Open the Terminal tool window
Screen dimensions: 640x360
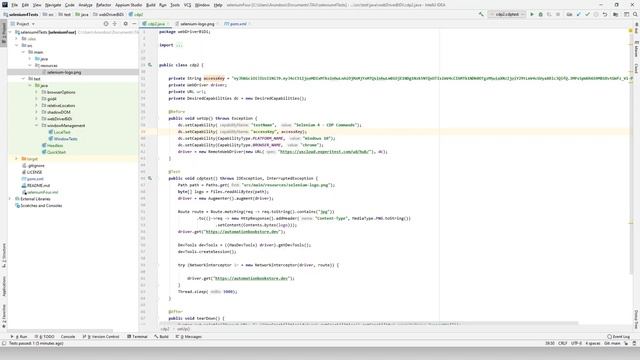point(137,337)
